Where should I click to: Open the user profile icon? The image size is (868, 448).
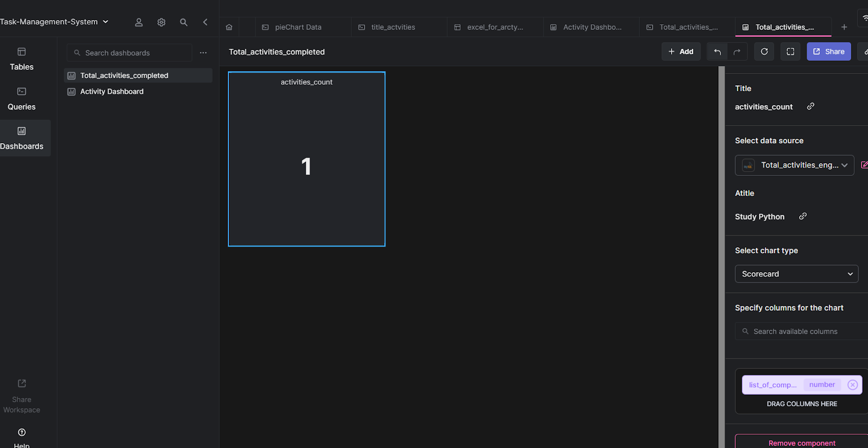tap(139, 22)
